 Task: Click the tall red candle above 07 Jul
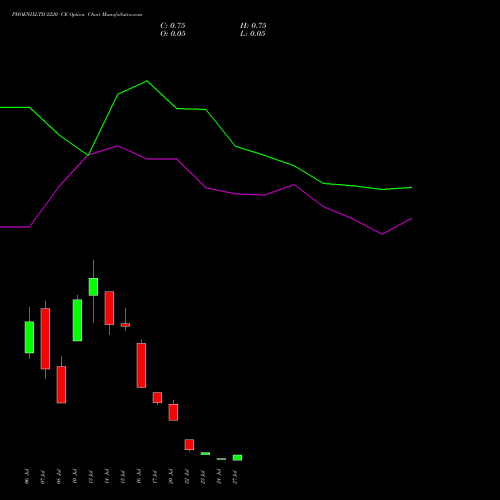[45, 339]
